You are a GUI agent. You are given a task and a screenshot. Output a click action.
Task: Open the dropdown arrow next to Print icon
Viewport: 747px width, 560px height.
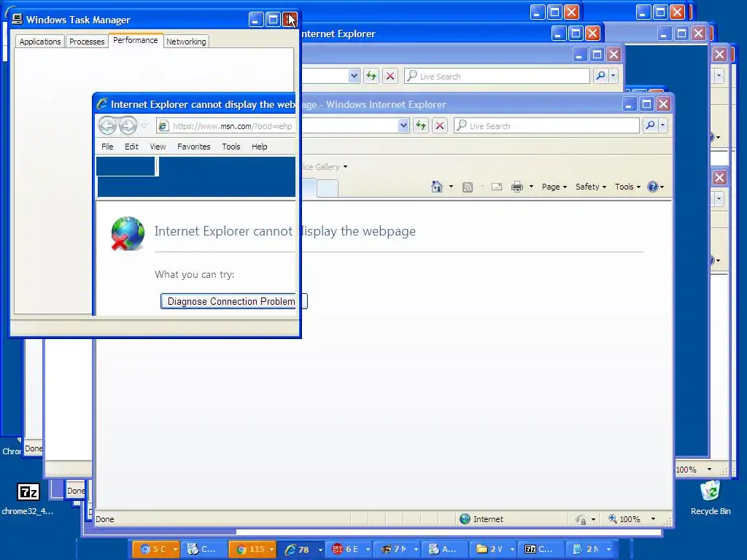pos(531,187)
